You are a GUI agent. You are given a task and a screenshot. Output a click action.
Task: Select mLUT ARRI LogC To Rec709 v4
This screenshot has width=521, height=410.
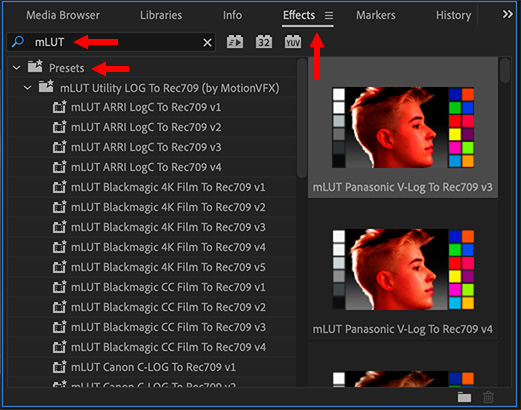(x=146, y=167)
